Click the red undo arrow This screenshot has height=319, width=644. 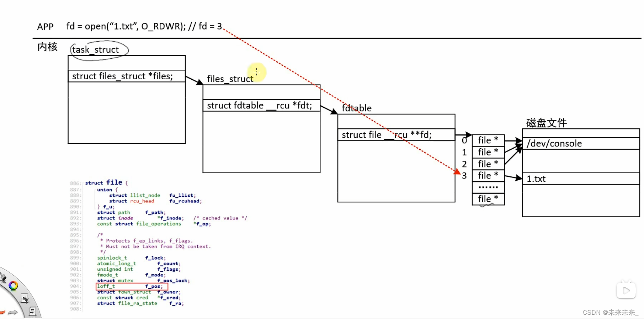(x=2, y=313)
